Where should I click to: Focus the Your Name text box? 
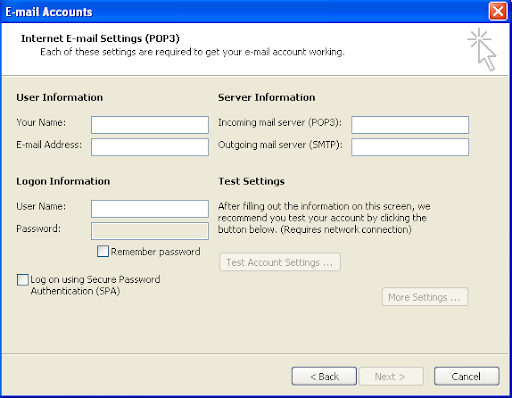150,125
